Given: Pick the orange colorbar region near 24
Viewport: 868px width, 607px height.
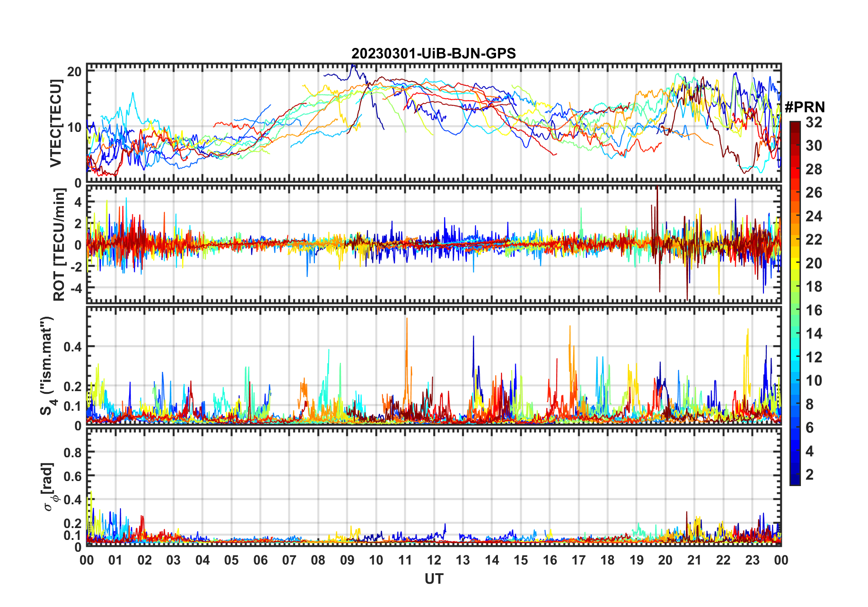Looking at the screenshot, I should pos(795,216).
